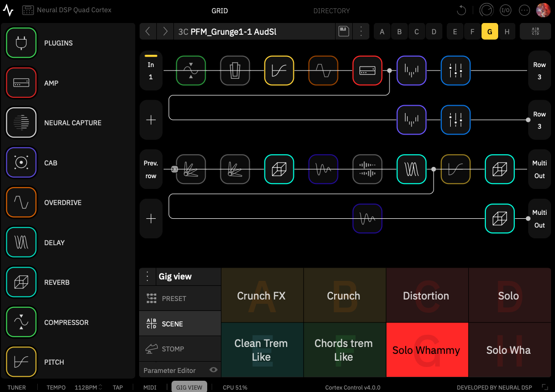The width and height of the screenshot is (555, 392).
Task: Switch to scene B
Action: click(399, 31)
